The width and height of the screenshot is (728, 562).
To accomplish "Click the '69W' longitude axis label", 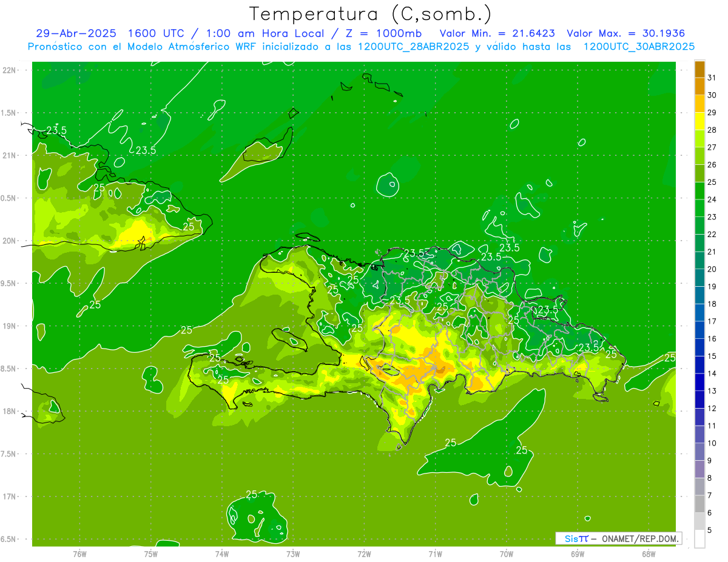I will pyautogui.click(x=578, y=554).
